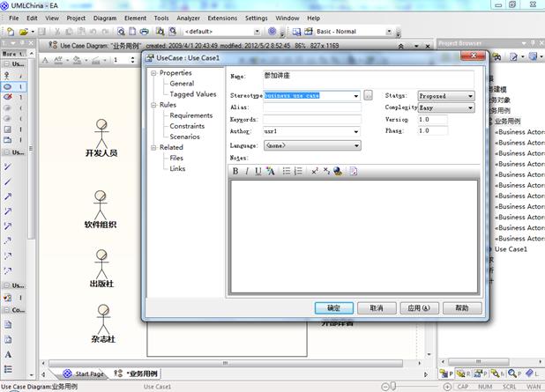Click the blue circular diagram icon beside default dropdown
Viewport: 545px width, 392px height.
click(x=272, y=31)
